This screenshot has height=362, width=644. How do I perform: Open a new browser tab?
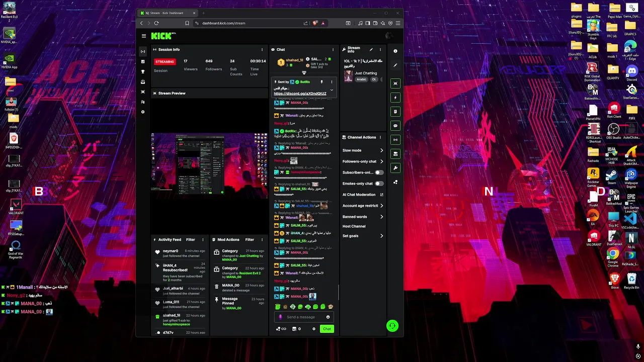point(204,13)
